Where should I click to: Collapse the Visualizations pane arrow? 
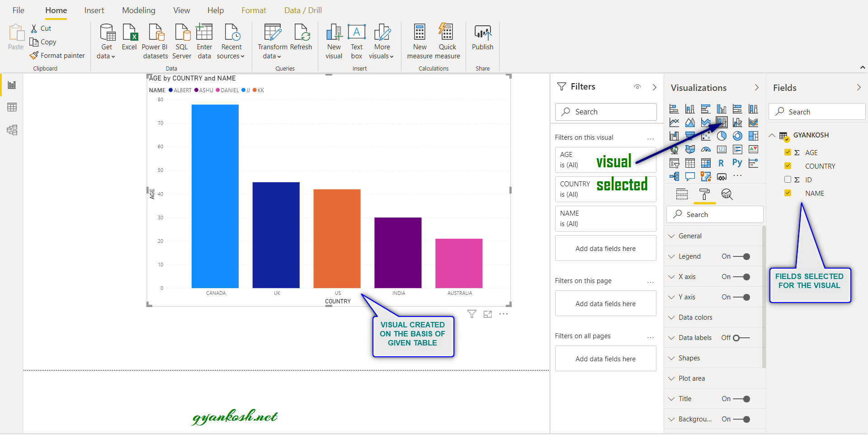click(x=757, y=87)
